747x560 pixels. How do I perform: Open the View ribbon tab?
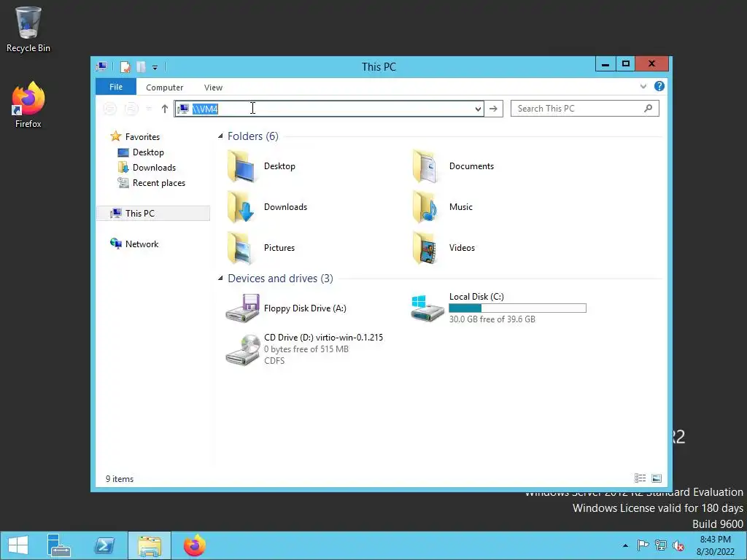[213, 87]
